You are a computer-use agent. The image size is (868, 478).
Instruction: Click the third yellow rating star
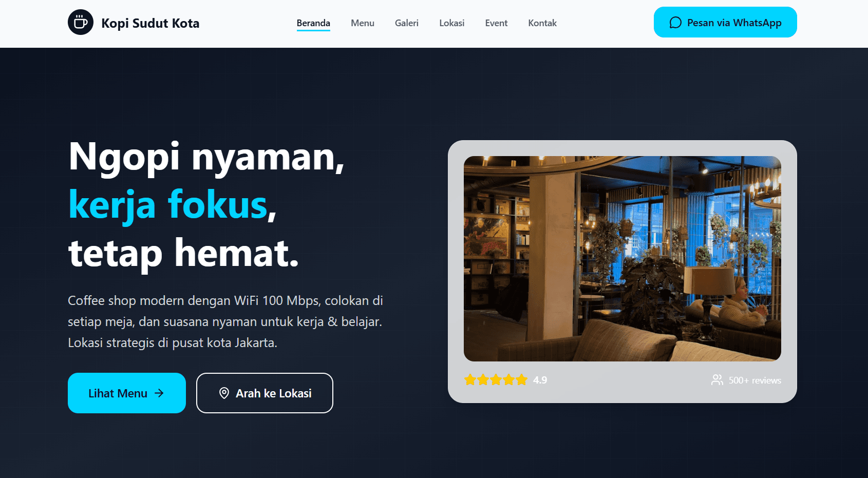pyautogui.click(x=496, y=380)
